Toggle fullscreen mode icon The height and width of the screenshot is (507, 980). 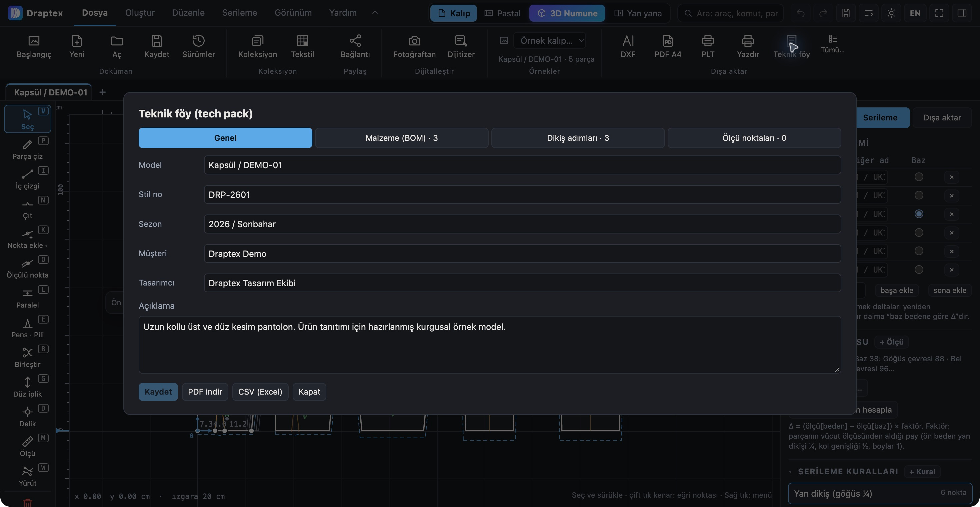tap(939, 13)
